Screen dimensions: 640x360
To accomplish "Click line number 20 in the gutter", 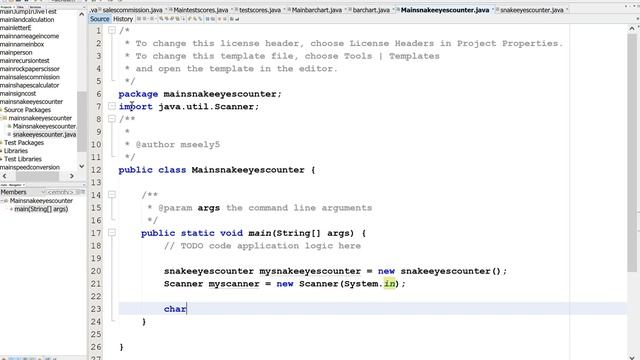I will click(x=96, y=271).
